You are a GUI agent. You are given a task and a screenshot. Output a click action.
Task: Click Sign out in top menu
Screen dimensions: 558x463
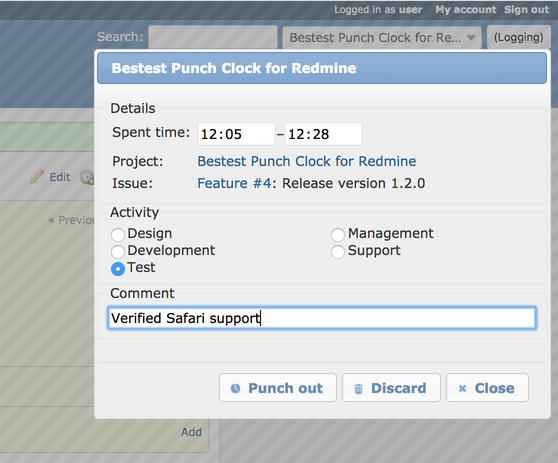(x=527, y=10)
